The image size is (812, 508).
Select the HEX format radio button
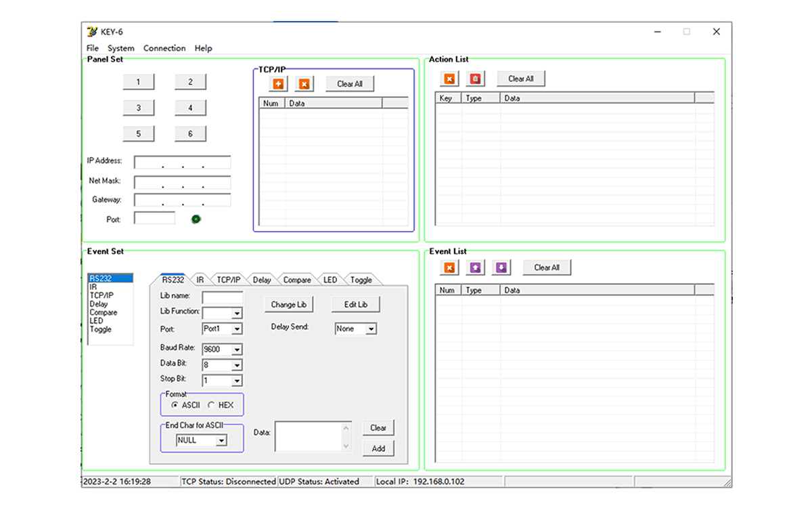click(x=211, y=405)
